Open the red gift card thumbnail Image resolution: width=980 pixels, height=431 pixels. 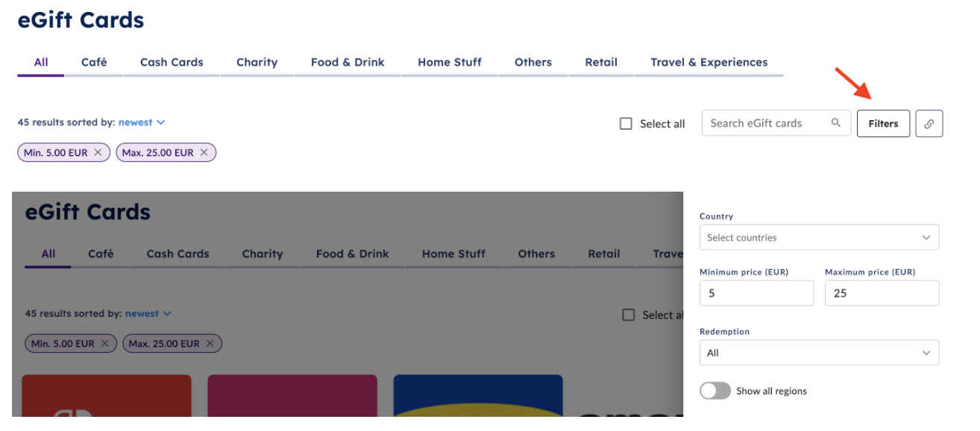107,395
